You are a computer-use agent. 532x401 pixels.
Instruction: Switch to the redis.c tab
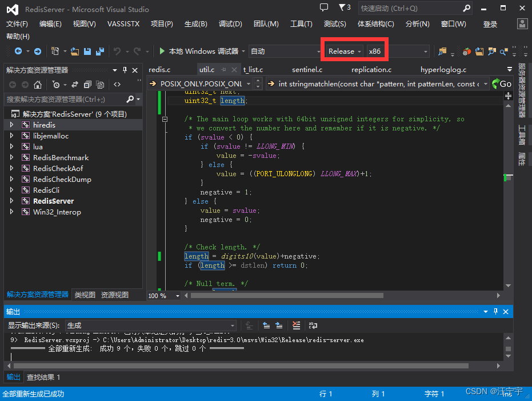[159, 70]
